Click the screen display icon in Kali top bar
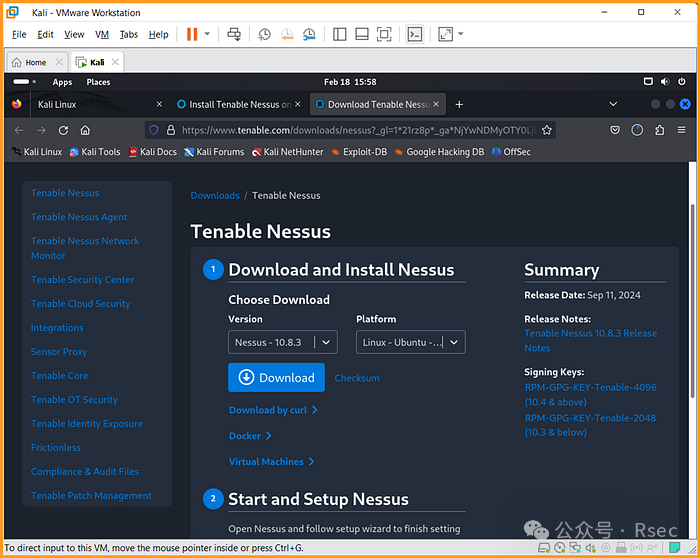This screenshot has height=558, width=700. (648, 82)
